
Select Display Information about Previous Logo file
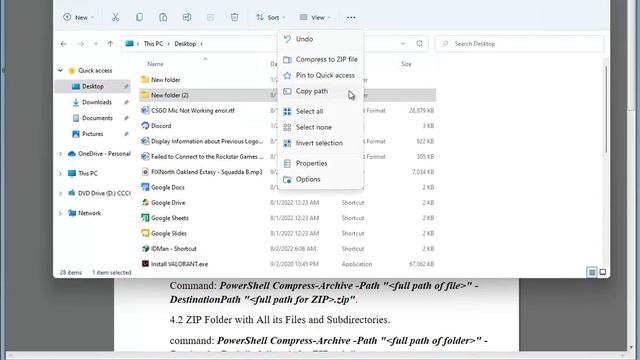[207, 141]
